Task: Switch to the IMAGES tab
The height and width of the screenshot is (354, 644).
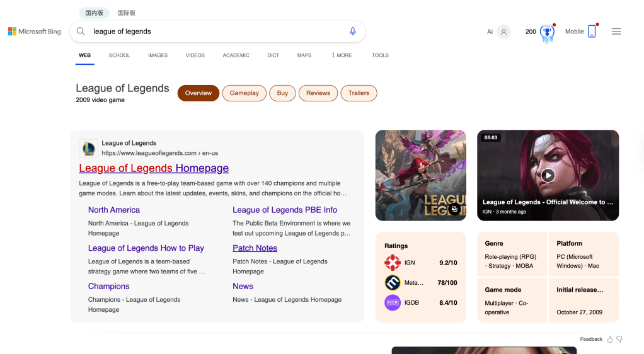Action: click(x=158, y=55)
